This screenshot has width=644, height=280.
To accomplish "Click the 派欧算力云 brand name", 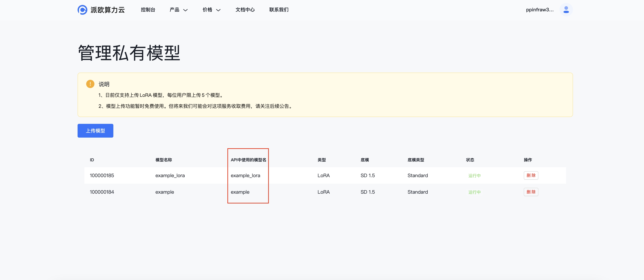I will pyautogui.click(x=108, y=10).
